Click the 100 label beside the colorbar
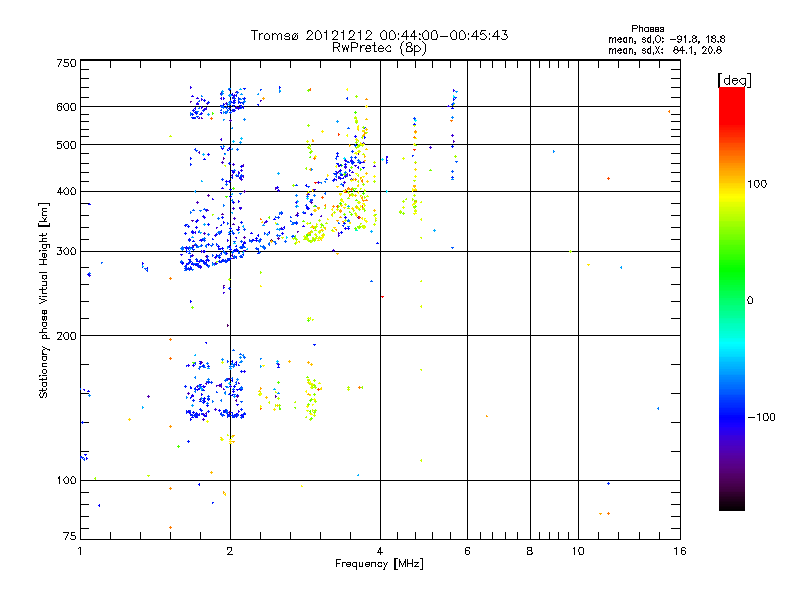Viewport: 800px width, 600px height. (757, 184)
